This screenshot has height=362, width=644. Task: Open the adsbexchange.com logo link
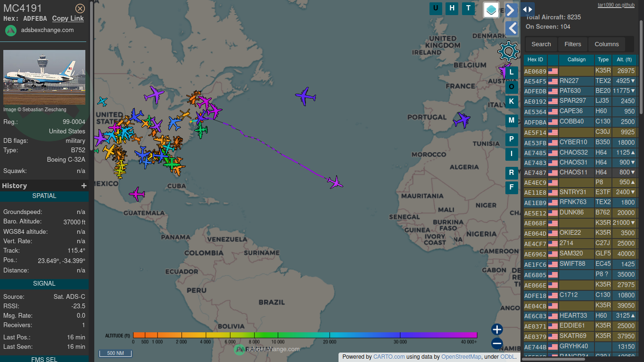click(x=40, y=30)
